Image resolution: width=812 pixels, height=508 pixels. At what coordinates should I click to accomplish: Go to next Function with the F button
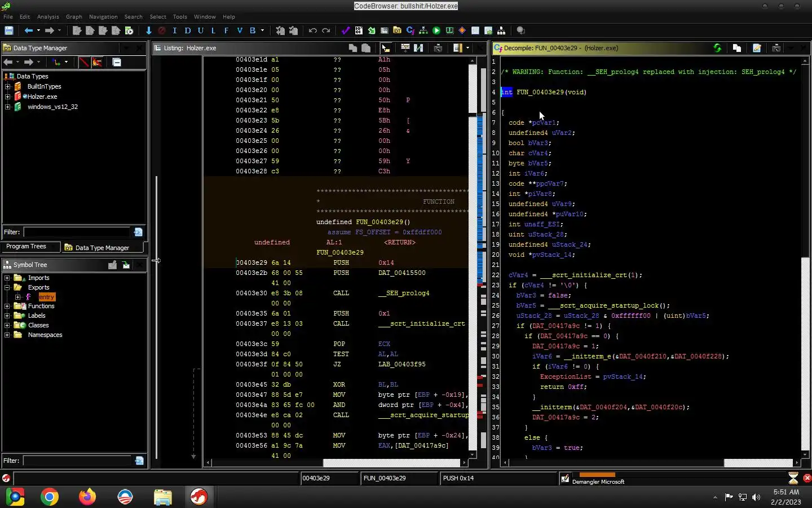point(226,30)
